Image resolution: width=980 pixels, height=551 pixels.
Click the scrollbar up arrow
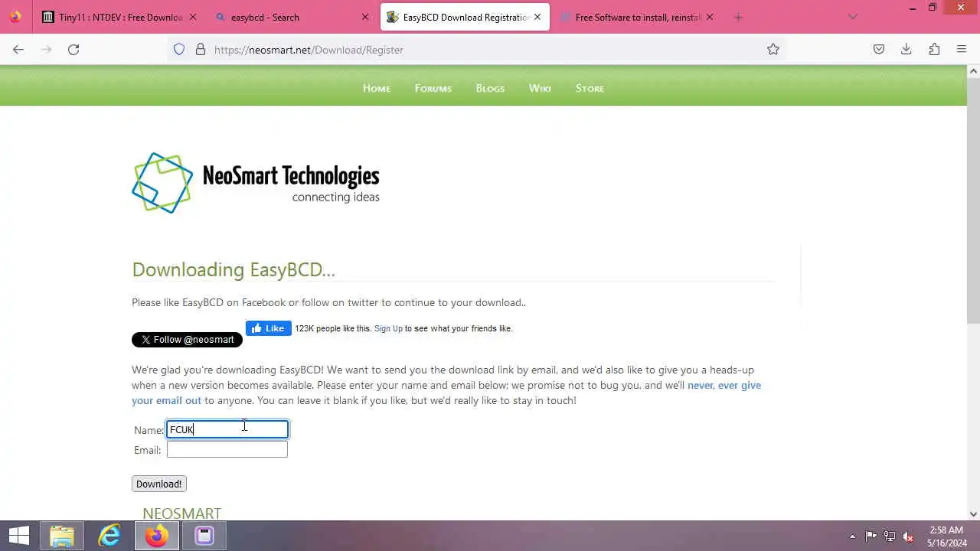pos(973,71)
